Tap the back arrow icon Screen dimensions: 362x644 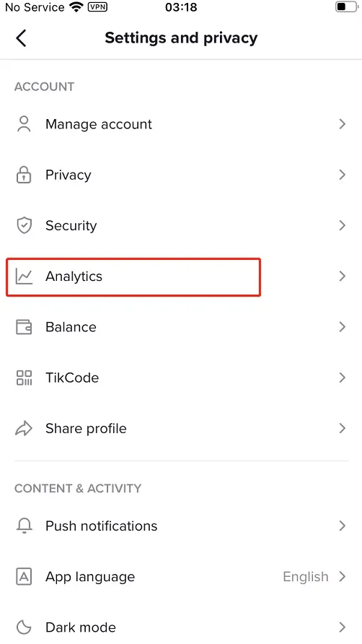coord(21,38)
